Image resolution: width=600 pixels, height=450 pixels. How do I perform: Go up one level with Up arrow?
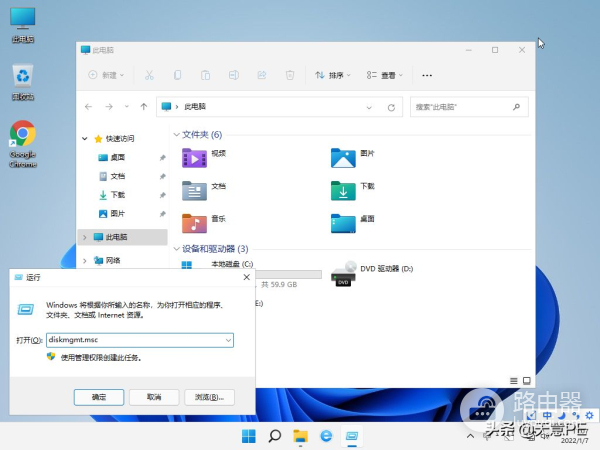[144, 105]
